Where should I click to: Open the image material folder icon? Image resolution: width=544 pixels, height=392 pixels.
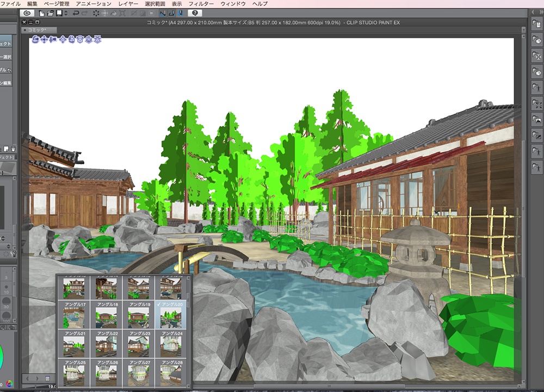pyautogui.click(x=537, y=120)
